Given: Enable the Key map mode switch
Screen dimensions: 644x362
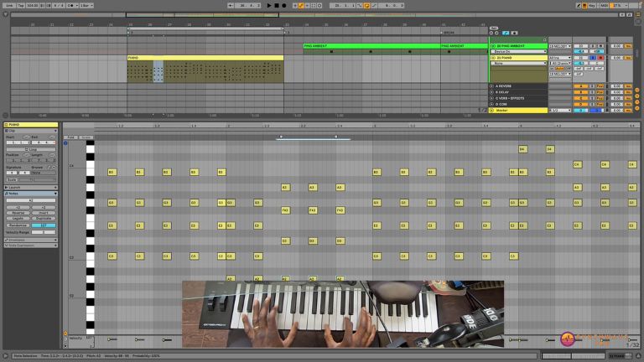Looking at the screenshot, I should click(x=592, y=5).
